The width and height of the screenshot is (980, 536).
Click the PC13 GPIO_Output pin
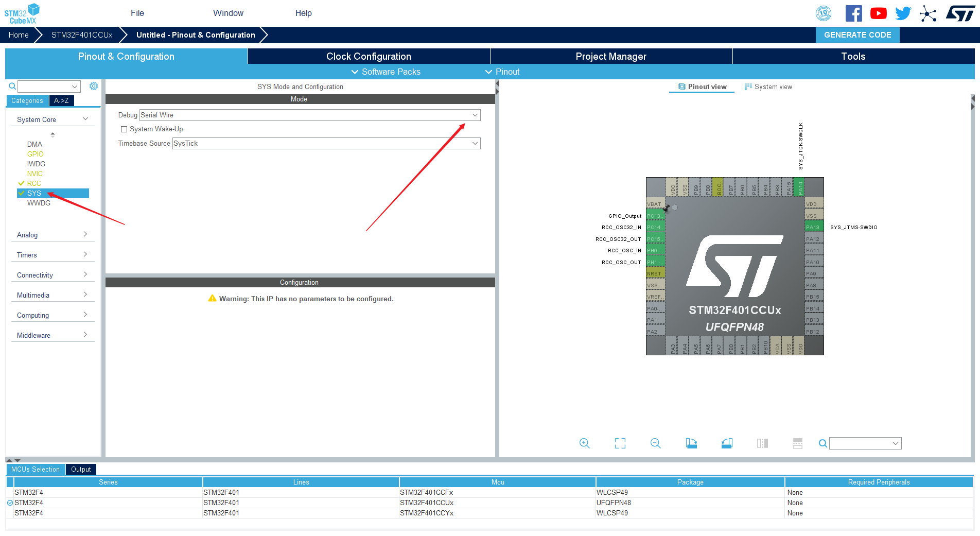click(x=655, y=216)
